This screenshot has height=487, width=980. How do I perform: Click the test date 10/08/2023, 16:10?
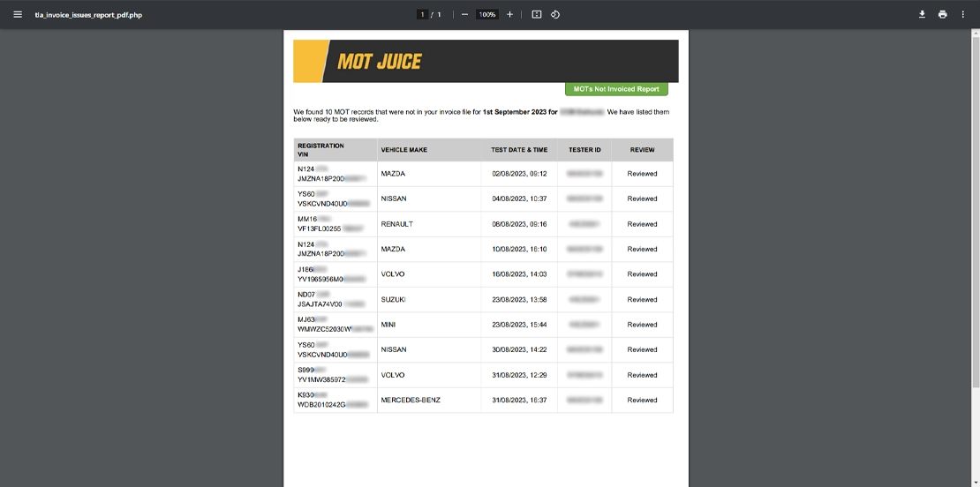(519, 249)
